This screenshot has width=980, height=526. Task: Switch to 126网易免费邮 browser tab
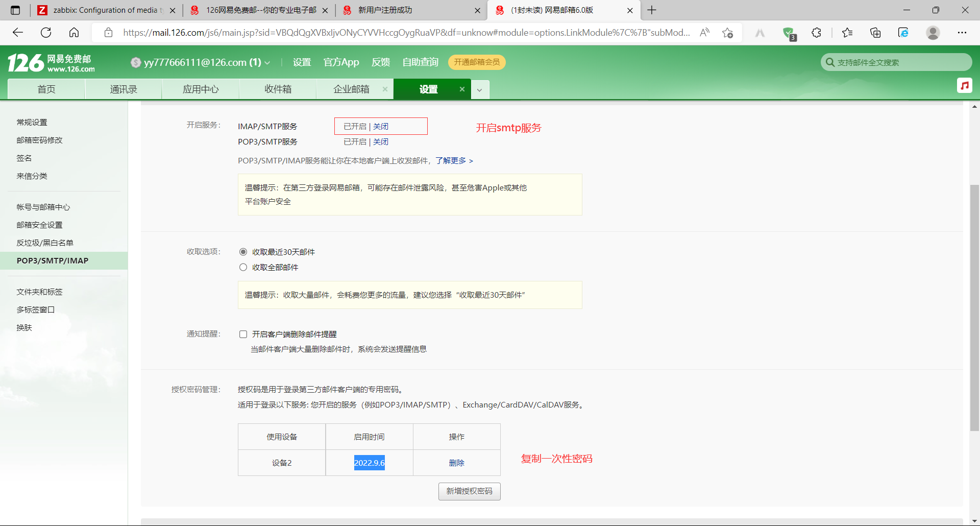(x=260, y=10)
